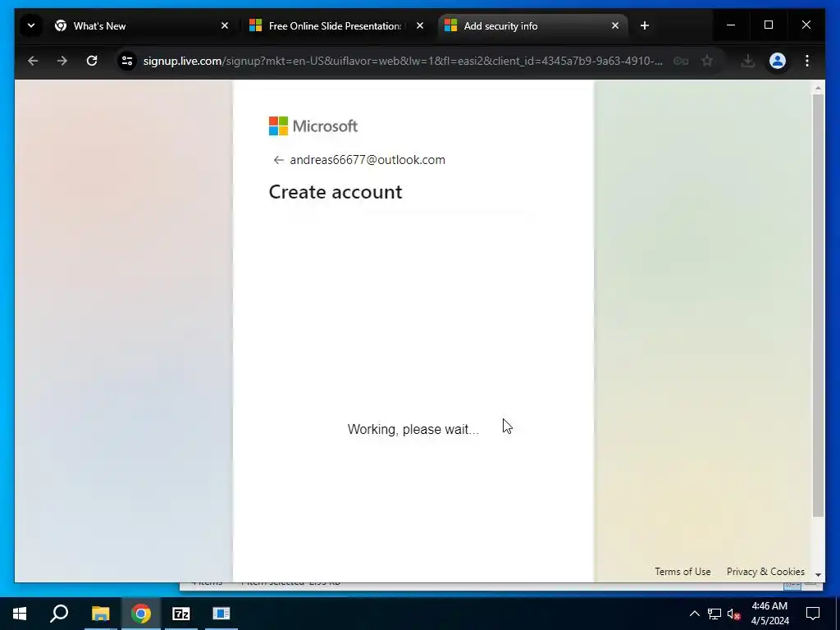840x630 pixels.
Task: Switch to the What's New tab
Action: [143, 25]
